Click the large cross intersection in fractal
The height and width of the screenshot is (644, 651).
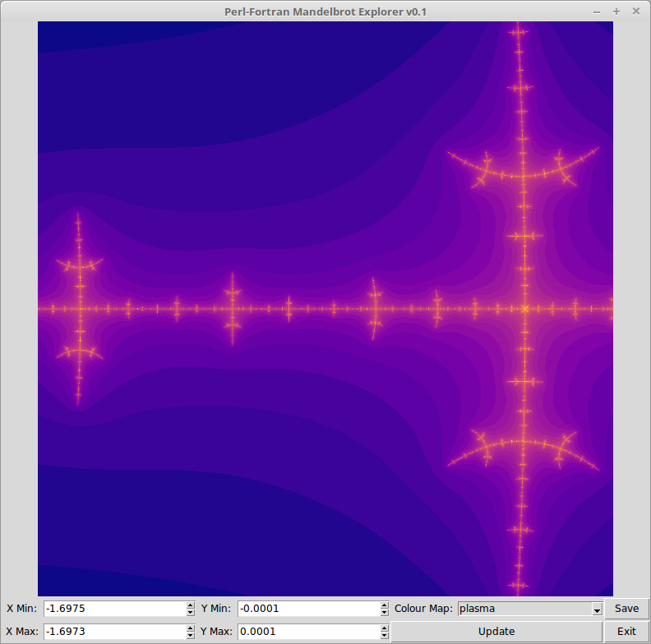[524, 309]
